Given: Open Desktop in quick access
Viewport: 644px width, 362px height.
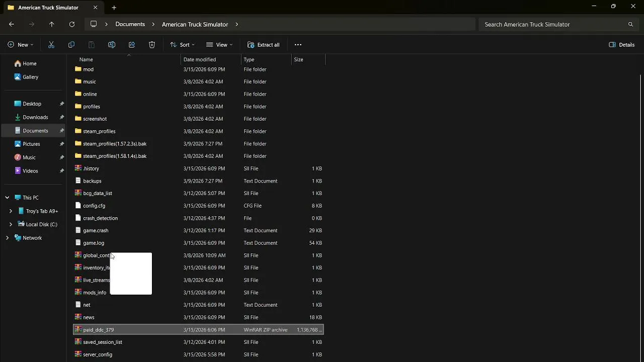Looking at the screenshot, I should tap(32, 104).
